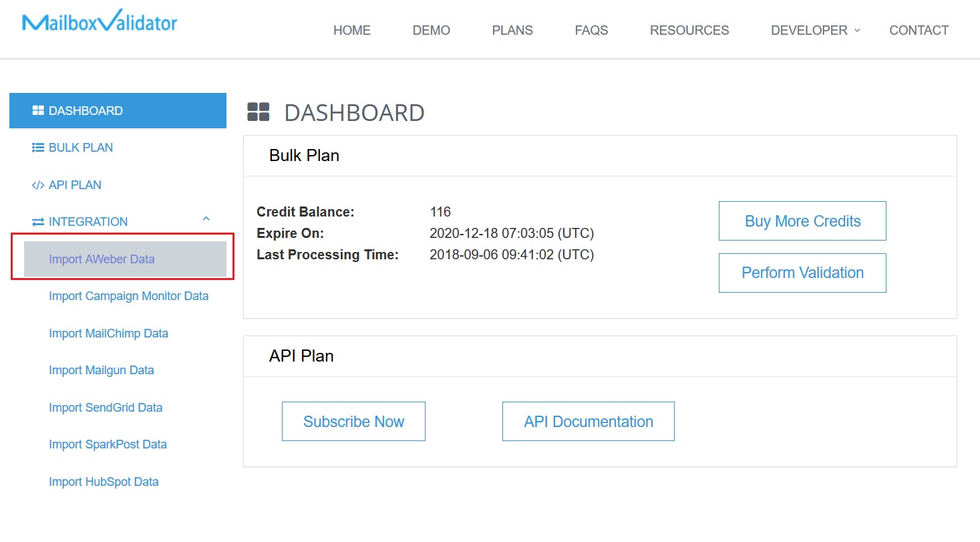Click the Subscribe Now button
Viewport: 980px width, 542px height.
(353, 422)
